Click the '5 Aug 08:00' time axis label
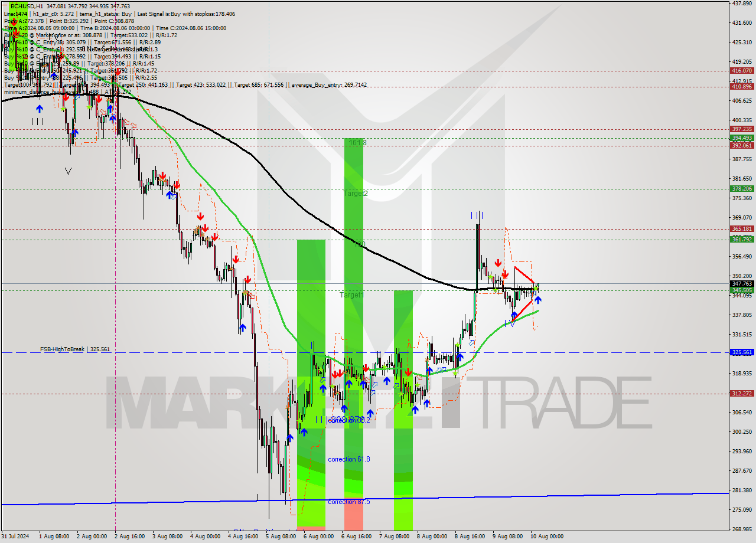This screenshot has width=756, height=543. (x=281, y=537)
